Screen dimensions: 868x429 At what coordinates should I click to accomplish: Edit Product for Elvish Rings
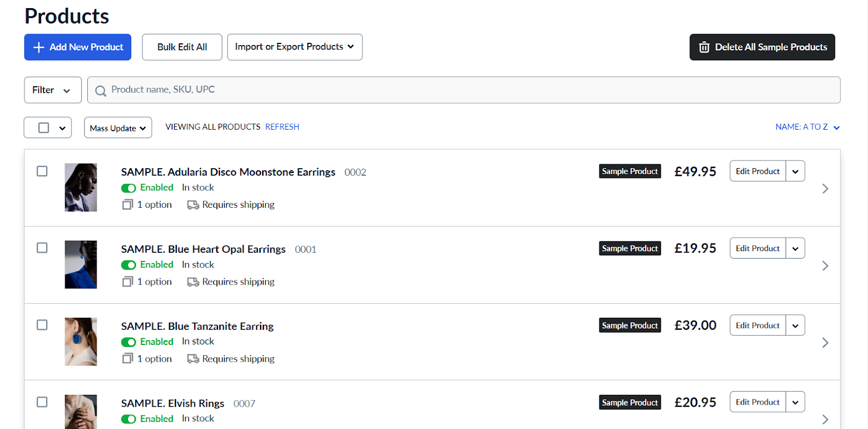[x=757, y=402]
